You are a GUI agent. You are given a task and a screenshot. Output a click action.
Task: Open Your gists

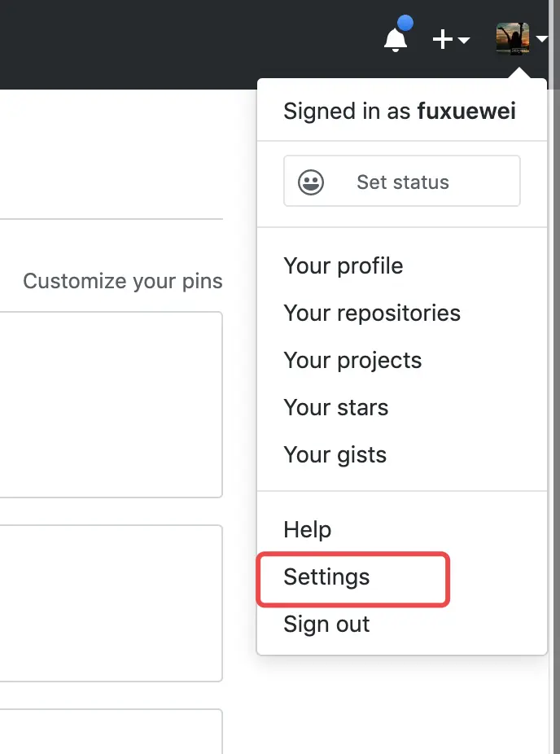click(335, 455)
